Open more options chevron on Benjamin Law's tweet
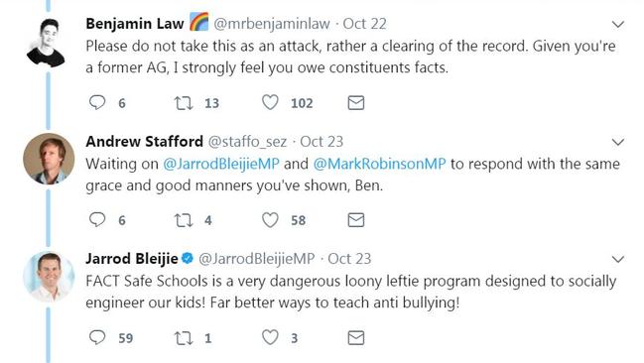Image resolution: width=644 pixels, height=363 pixels. tap(618, 24)
